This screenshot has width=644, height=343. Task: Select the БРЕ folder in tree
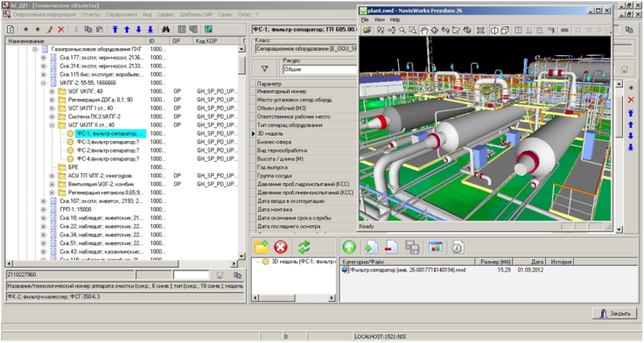(x=73, y=167)
